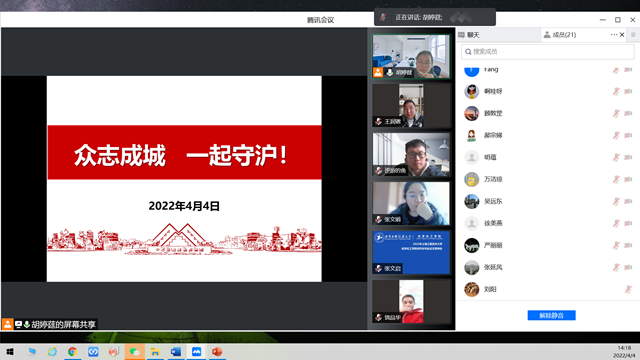Image resolution: width=640 pixels, height=360 pixels.
Task: Click the search members input field
Action: pyautogui.click(x=548, y=52)
